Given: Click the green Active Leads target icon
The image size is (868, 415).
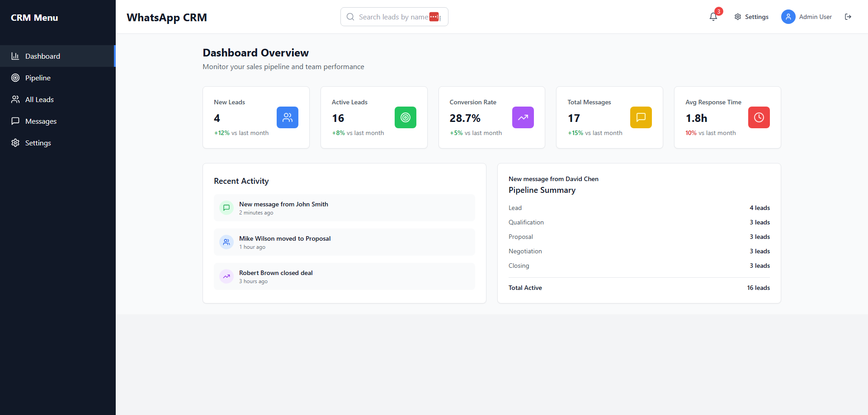Looking at the screenshot, I should point(405,117).
